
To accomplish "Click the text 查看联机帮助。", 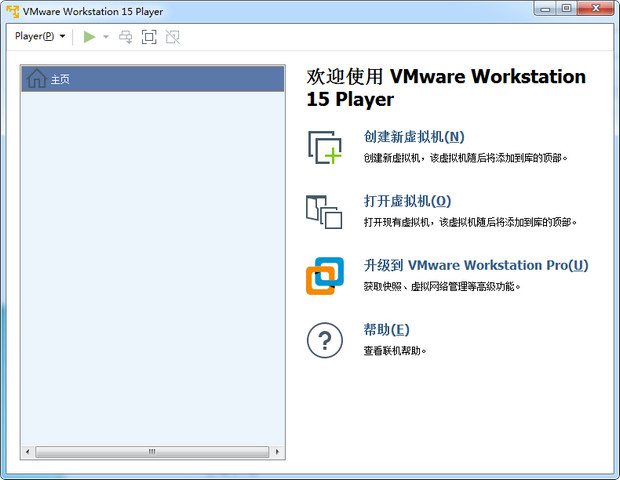I will 395,351.
